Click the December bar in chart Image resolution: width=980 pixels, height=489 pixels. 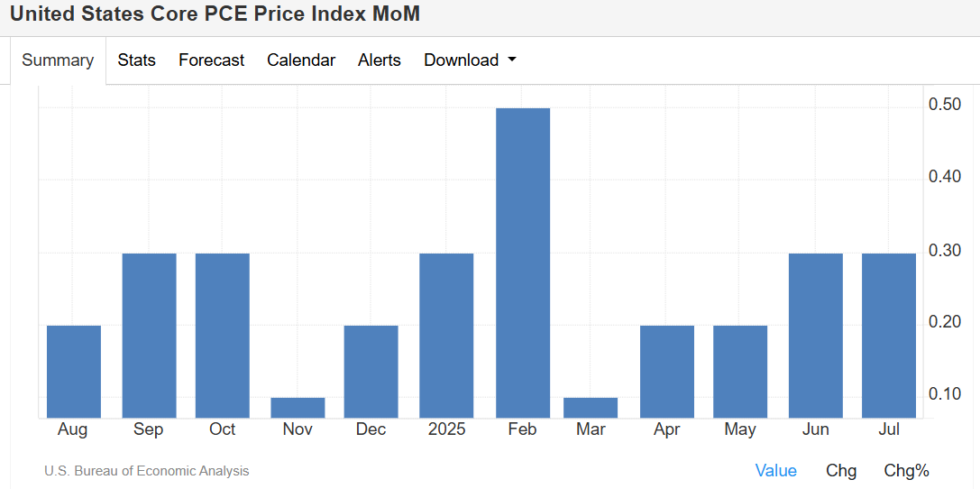pyautogui.click(x=371, y=372)
